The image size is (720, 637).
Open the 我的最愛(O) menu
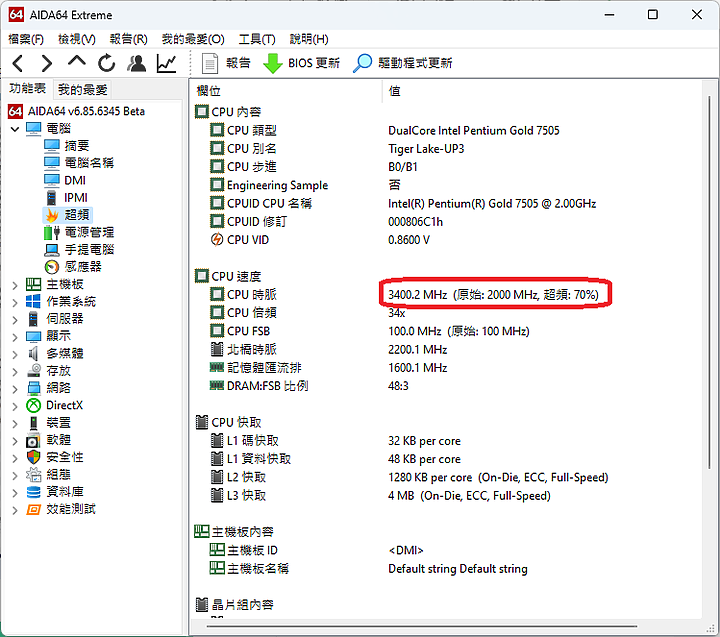pos(193,39)
